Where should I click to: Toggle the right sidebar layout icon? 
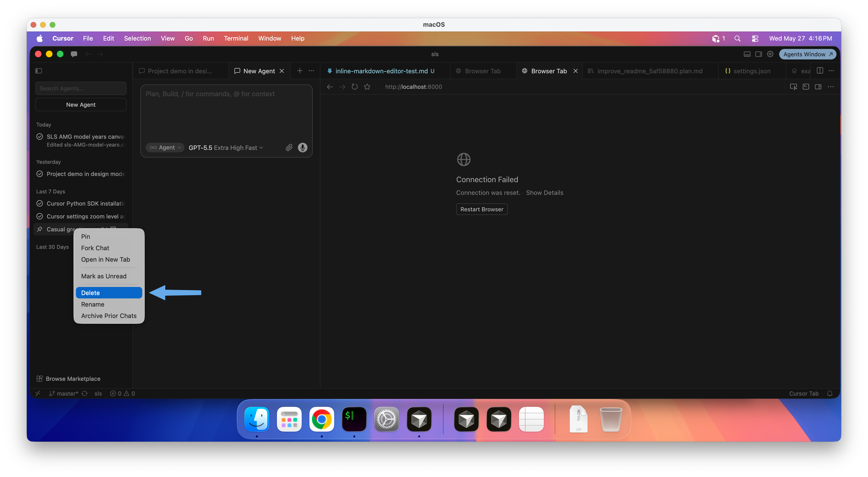click(758, 54)
